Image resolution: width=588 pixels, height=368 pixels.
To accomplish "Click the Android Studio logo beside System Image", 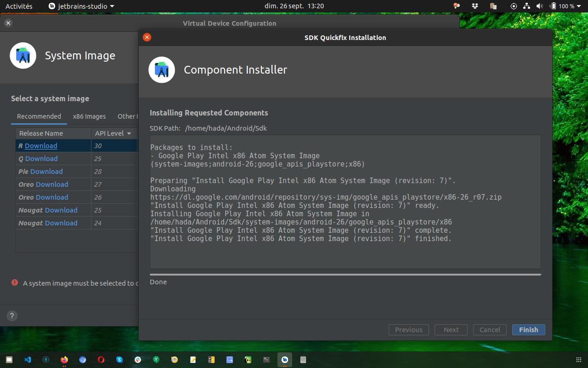I will pos(23,56).
